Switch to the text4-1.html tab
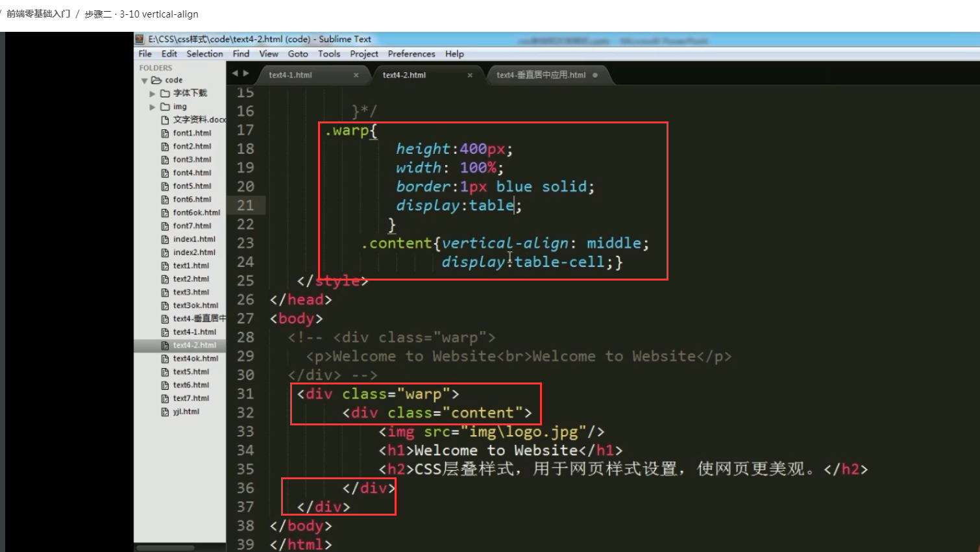The height and width of the screenshot is (552, 980). [313, 75]
